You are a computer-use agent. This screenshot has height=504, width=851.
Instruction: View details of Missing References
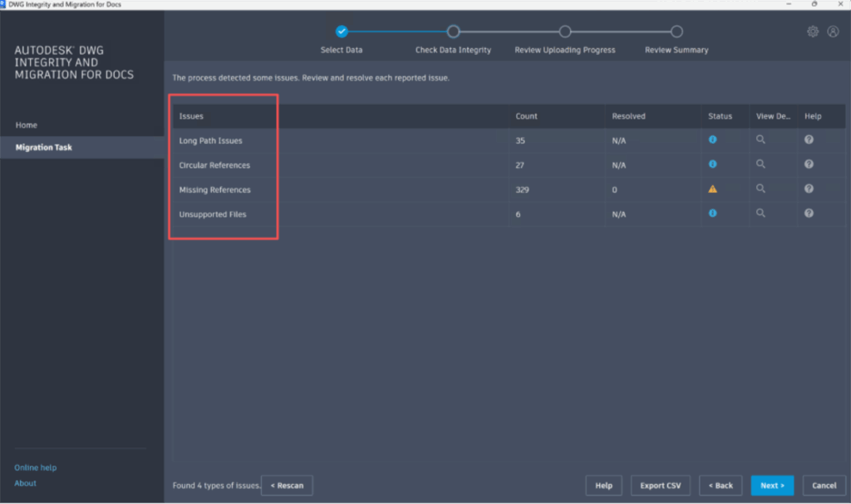click(x=760, y=188)
